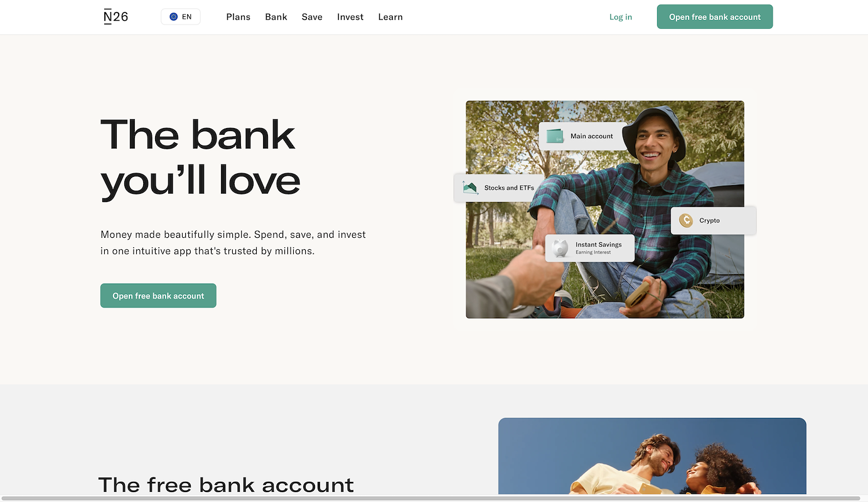The image size is (868, 502).
Task: Expand the Invest navigation menu
Action: point(350,17)
